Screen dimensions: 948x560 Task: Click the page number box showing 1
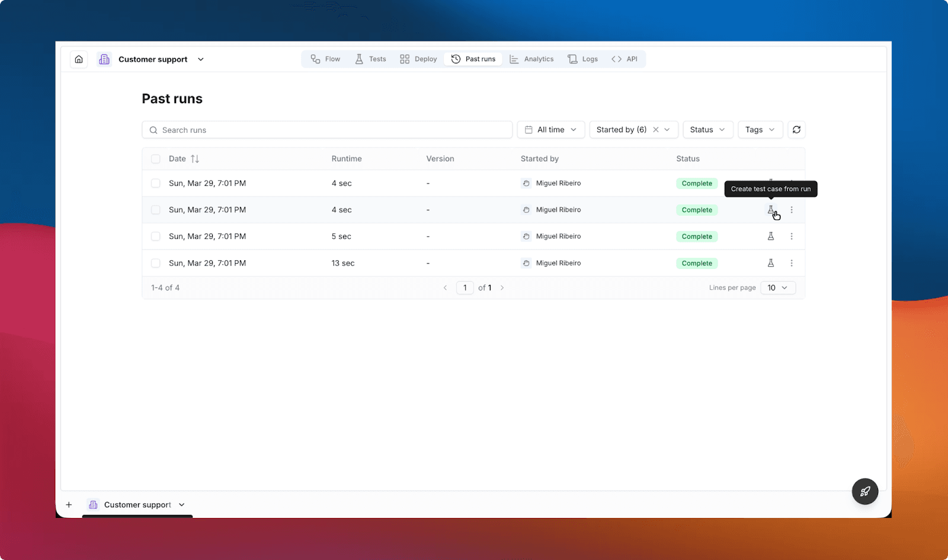(x=465, y=288)
